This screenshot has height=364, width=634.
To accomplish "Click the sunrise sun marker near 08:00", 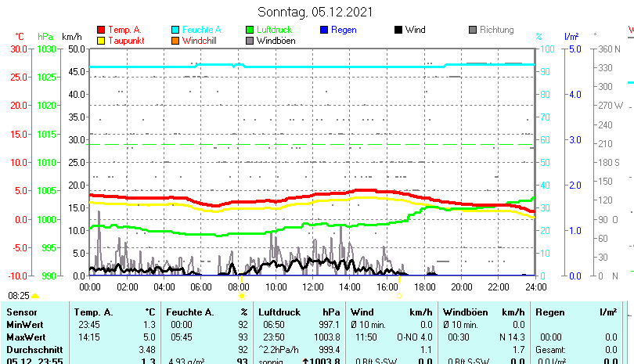I will (x=241, y=296).
